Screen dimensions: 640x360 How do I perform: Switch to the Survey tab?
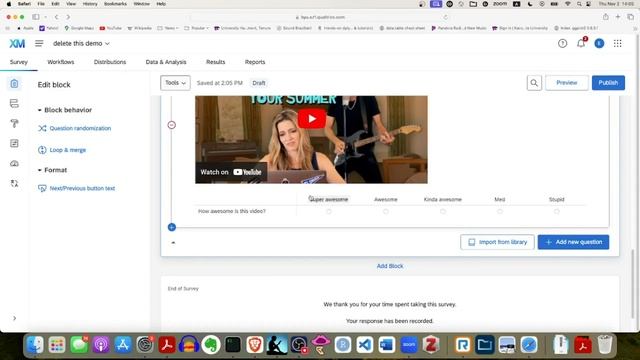pos(19,62)
